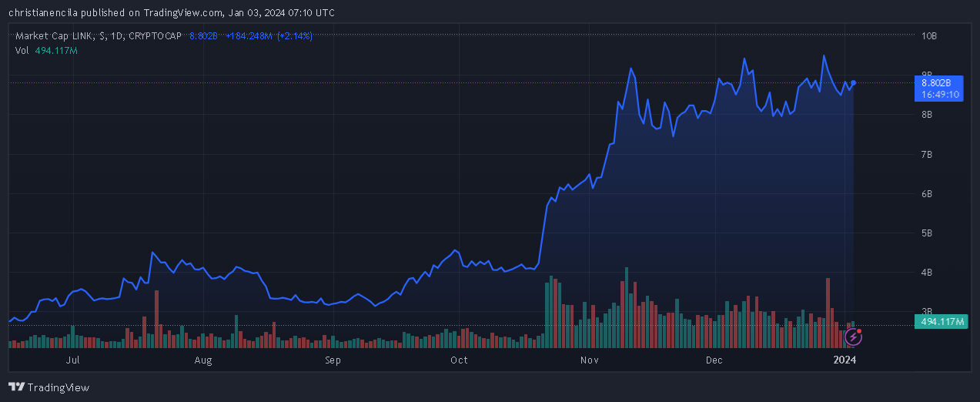Click the 6B price axis label
The height and width of the screenshot is (402, 980).
click(928, 193)
